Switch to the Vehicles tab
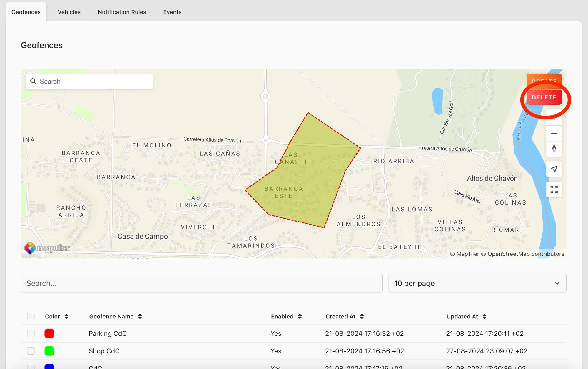The image size is (588, 369). (69, 12)
